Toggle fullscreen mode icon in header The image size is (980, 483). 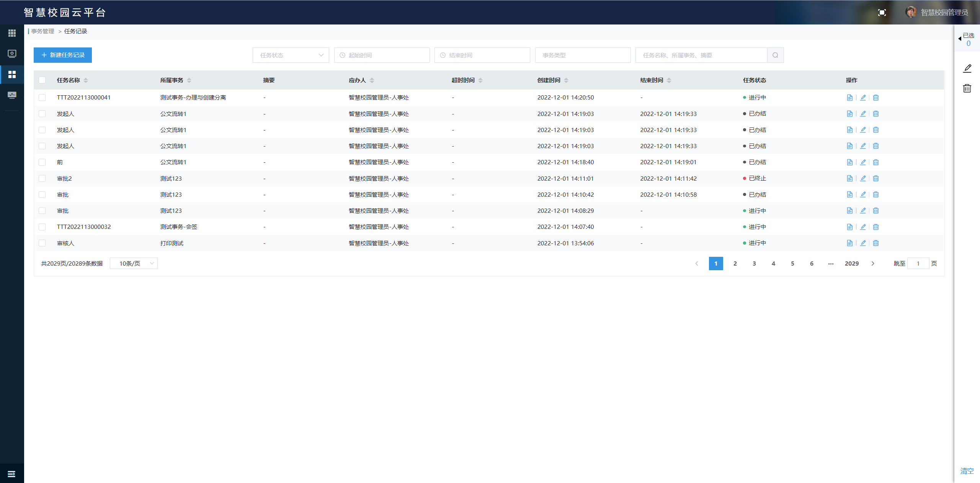[882, 13]
